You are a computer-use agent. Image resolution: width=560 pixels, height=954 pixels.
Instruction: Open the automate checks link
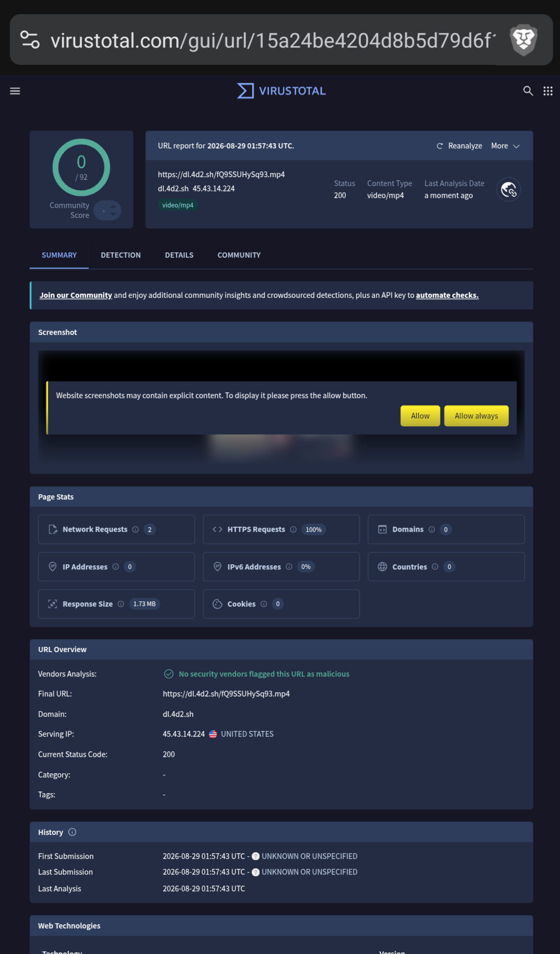447,296
